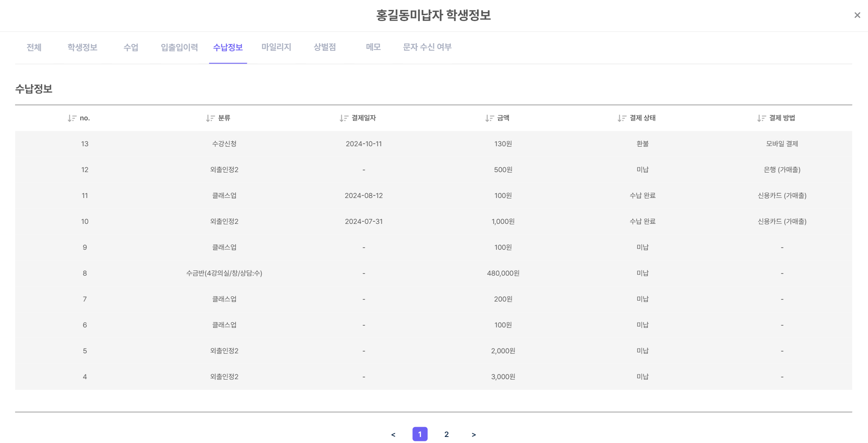Click payment date 2024-07-31

click(x=364, y=222)
